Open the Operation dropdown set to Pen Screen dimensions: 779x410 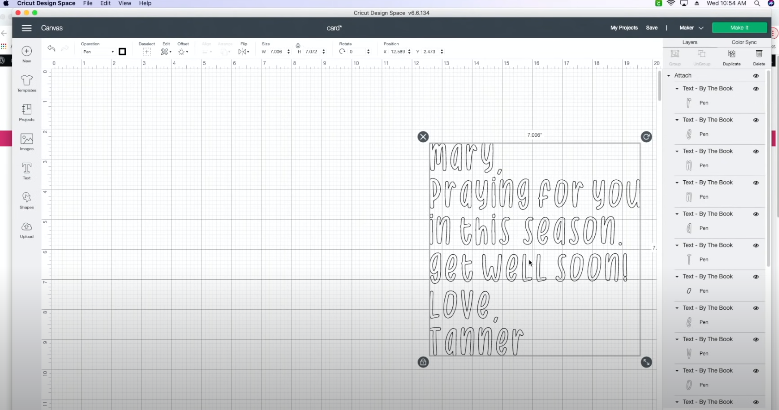point(96,51)
